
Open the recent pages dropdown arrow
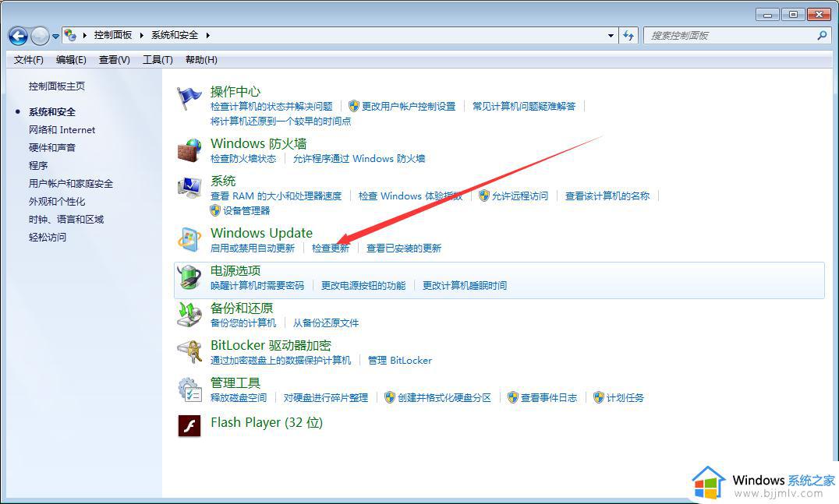(x=55, y=37)
